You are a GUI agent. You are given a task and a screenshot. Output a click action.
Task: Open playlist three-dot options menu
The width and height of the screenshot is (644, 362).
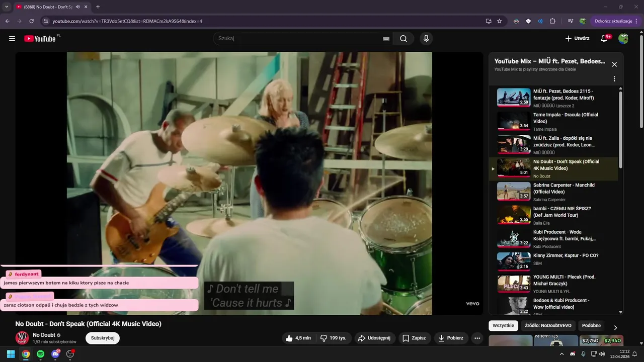614,79
